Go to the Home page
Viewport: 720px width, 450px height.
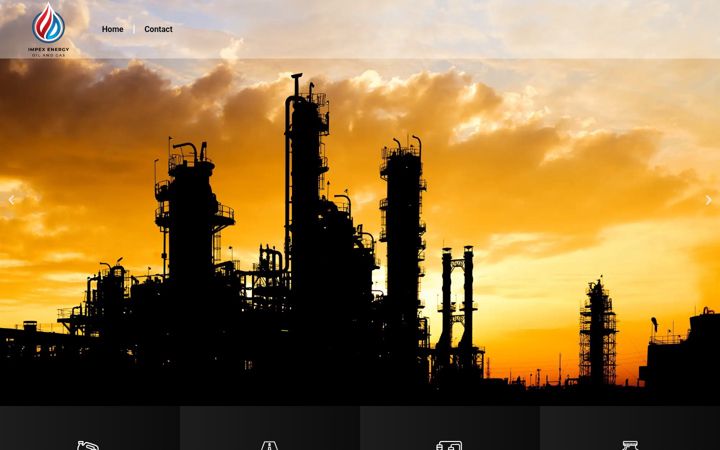click(112, 29)
